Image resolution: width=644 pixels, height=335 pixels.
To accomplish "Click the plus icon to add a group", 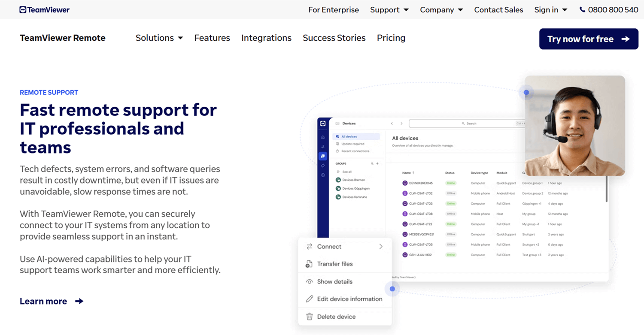I will [377, 163].
